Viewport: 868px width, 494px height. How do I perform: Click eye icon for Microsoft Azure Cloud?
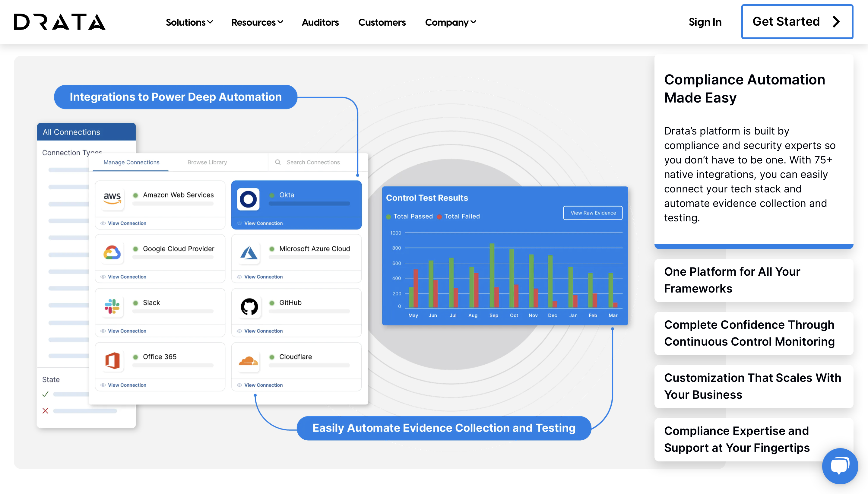tap(239, 277)
